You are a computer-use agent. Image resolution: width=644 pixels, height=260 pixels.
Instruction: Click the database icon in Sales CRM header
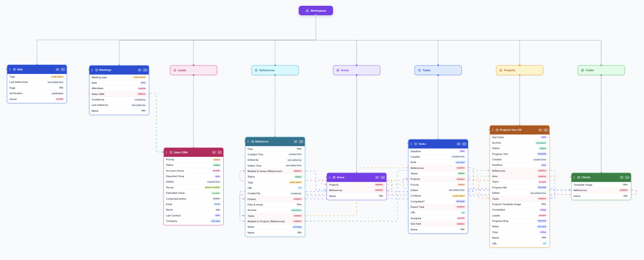tap(171, 152)
